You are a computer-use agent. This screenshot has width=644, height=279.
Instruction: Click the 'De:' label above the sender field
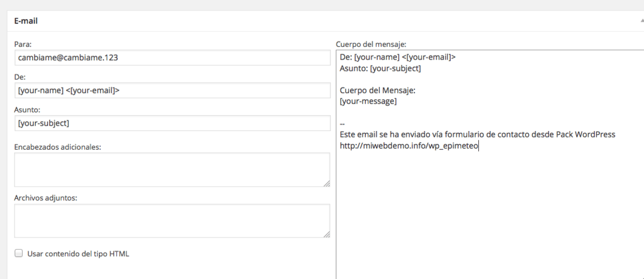pos(20,77)
